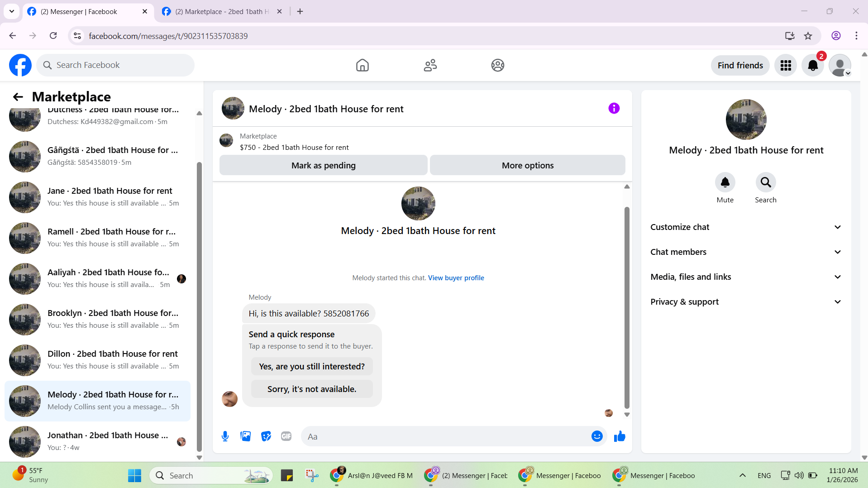Open Windows Start menu
Screen dimensions: 868x488
134,475
